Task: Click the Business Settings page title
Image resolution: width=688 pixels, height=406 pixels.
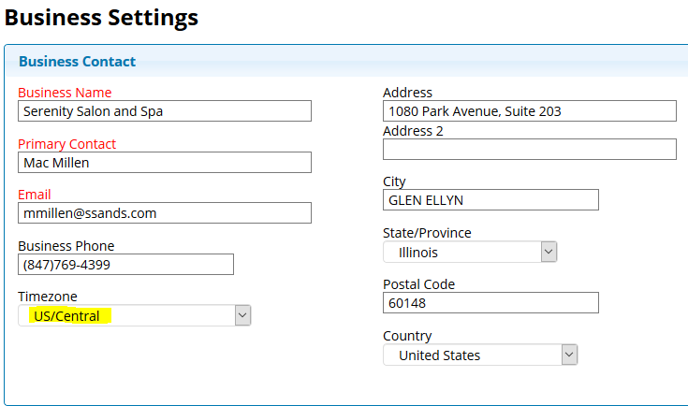Action: (x=101, y=18)
